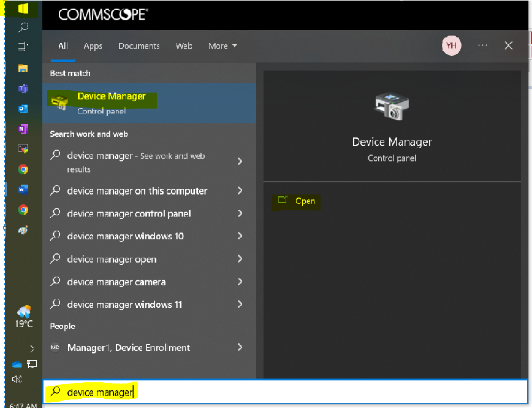Click the volume speaker tray icon
The height and width of the screenshot is (408, 532).
17,379
